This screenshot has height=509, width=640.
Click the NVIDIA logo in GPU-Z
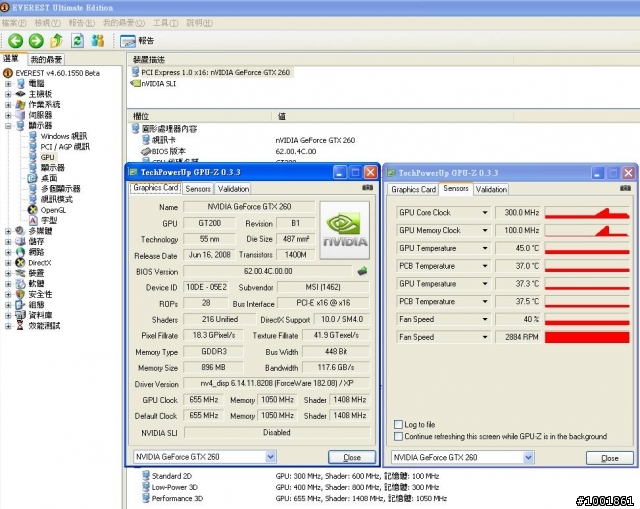click(344, 230)
